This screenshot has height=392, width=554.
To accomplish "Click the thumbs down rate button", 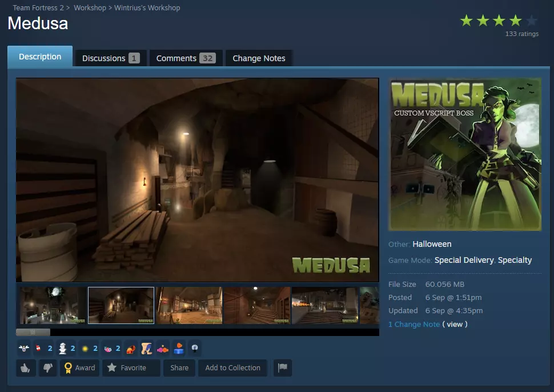I will click(x=48, y=368).
